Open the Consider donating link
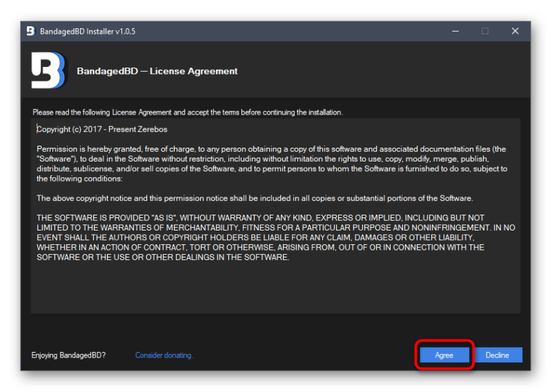 point(164,355)
